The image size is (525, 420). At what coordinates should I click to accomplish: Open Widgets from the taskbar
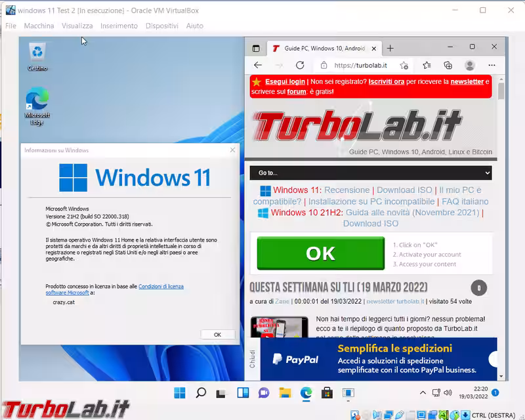pyautogui.click(x=243, y=393)
